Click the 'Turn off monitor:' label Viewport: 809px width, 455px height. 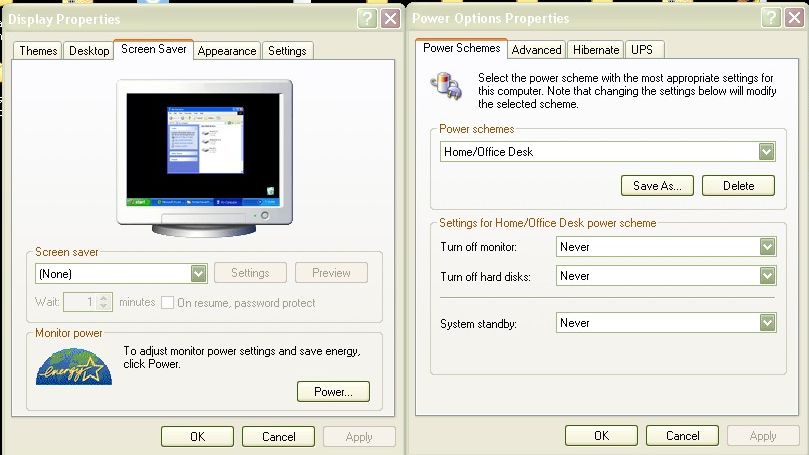pyautogui.click(x=478, y=247)
